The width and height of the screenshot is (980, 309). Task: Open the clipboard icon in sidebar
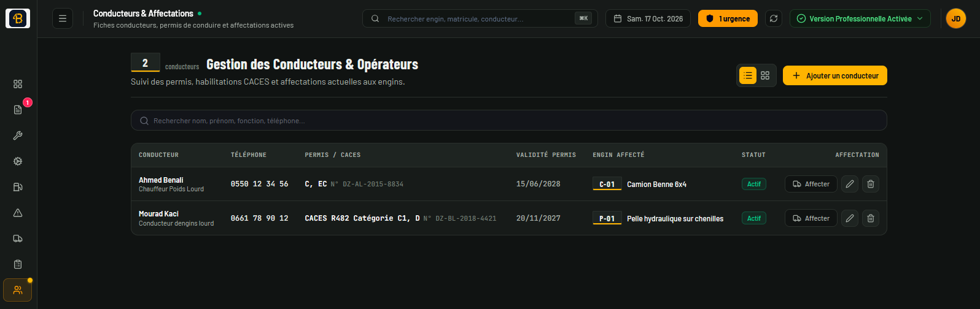coord(18,264)
